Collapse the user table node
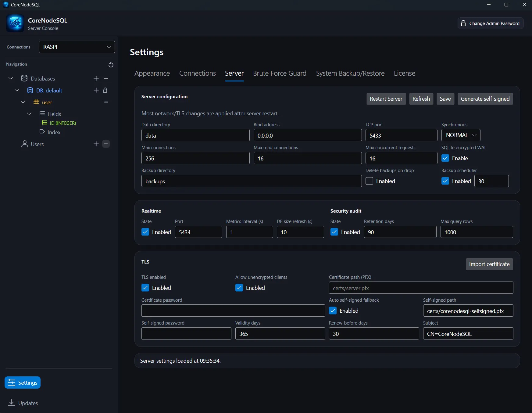 point(23,102)
